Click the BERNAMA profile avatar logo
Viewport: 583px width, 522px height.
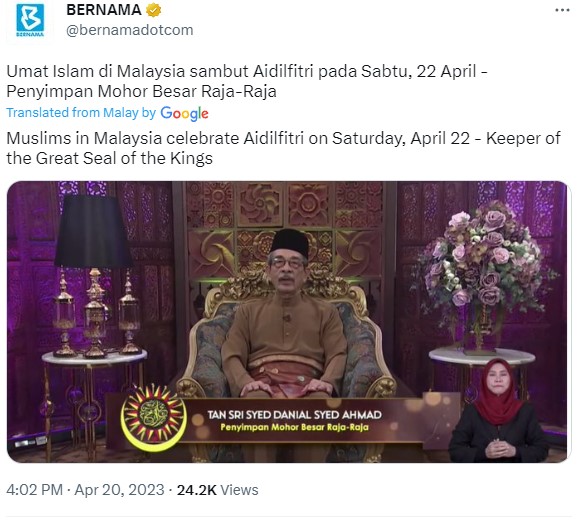30,20
